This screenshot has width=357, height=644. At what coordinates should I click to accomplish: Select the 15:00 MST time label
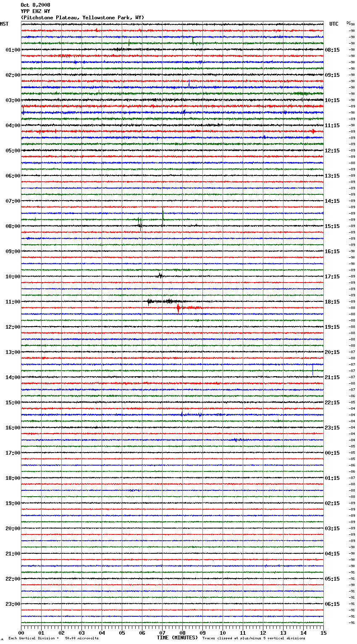[x=13, y=403]
